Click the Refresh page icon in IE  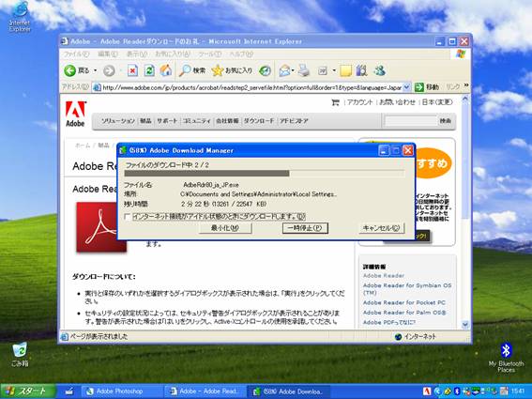pyautogui.click(x=149, y=70)
